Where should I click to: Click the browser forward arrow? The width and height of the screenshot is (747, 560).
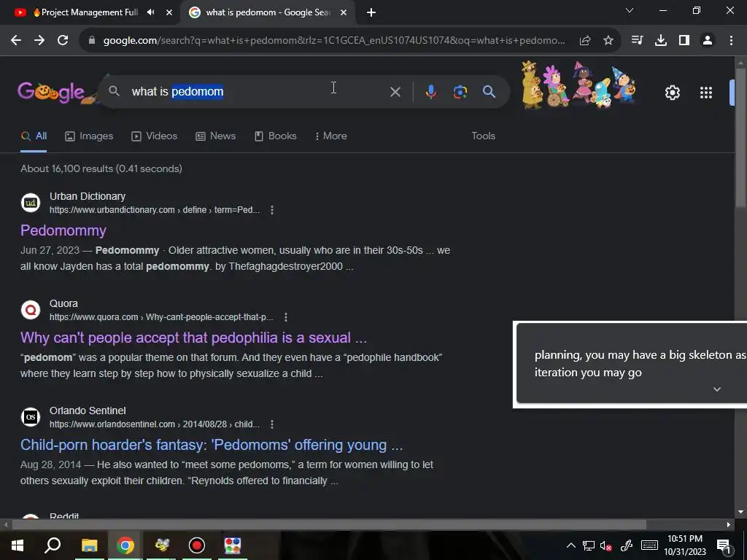point(39,41)
